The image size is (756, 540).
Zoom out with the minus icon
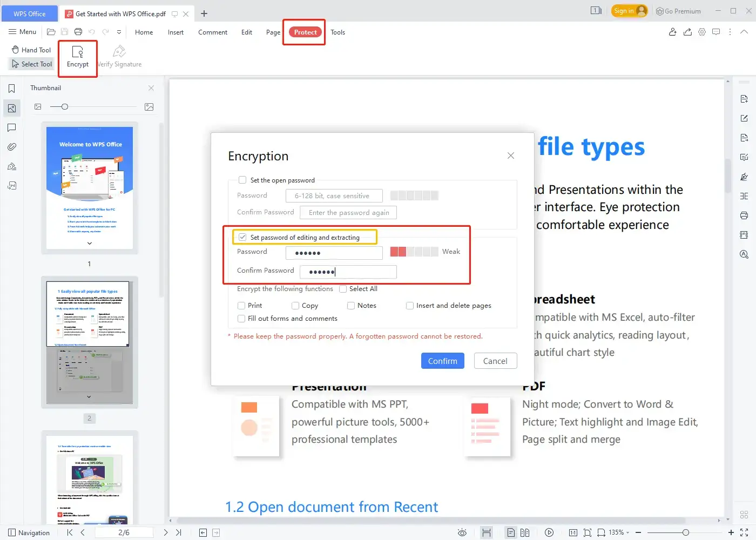coord(638,532)
